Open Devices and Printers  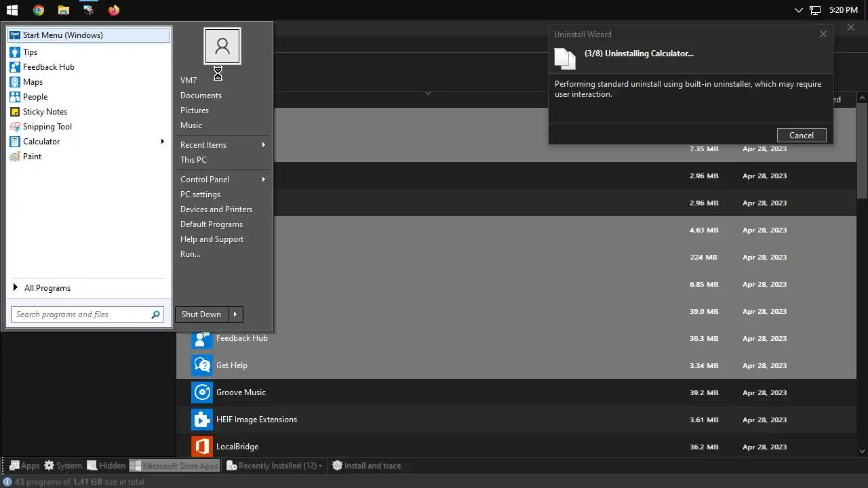pyautogui.click(x=216, y=209)
